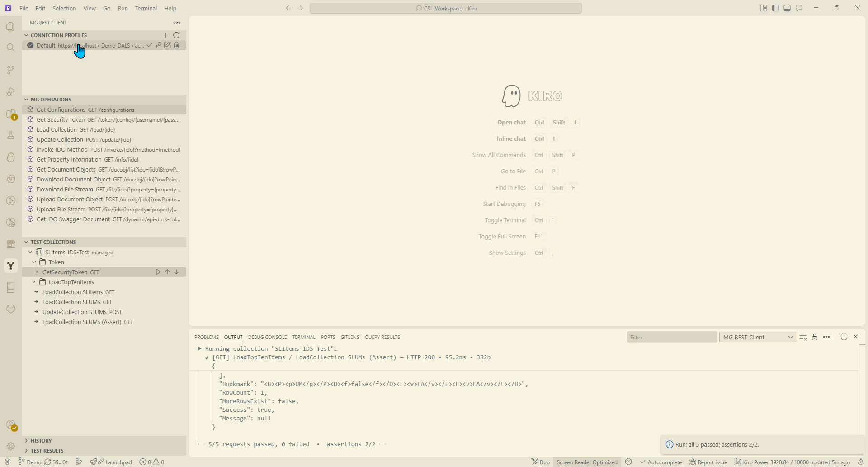
Task: Open the Explorer view in activity bar
Action: pyautogui.click(x=11, y=27)
